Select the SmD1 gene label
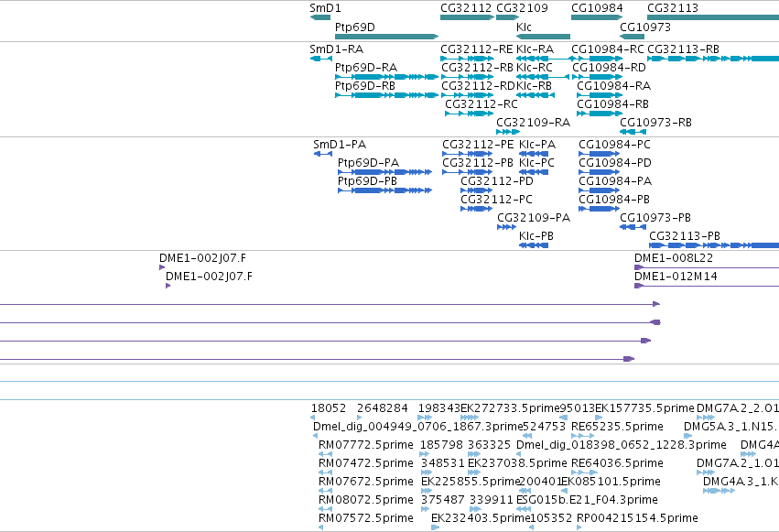Viewport: 779px width, 532px height. (x=325, y=8)
